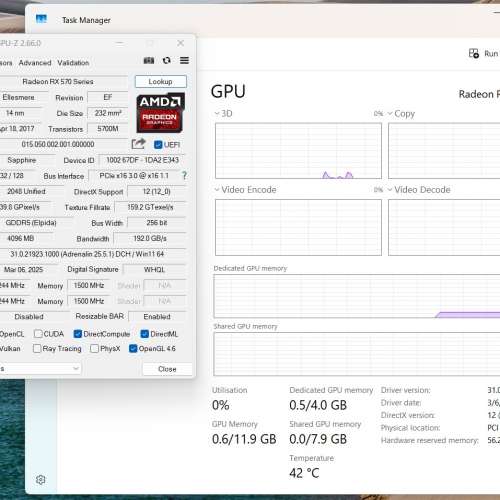
Task: Switch to the Advanced tab in GPU-Z
Action: click(x=35, y=63)
